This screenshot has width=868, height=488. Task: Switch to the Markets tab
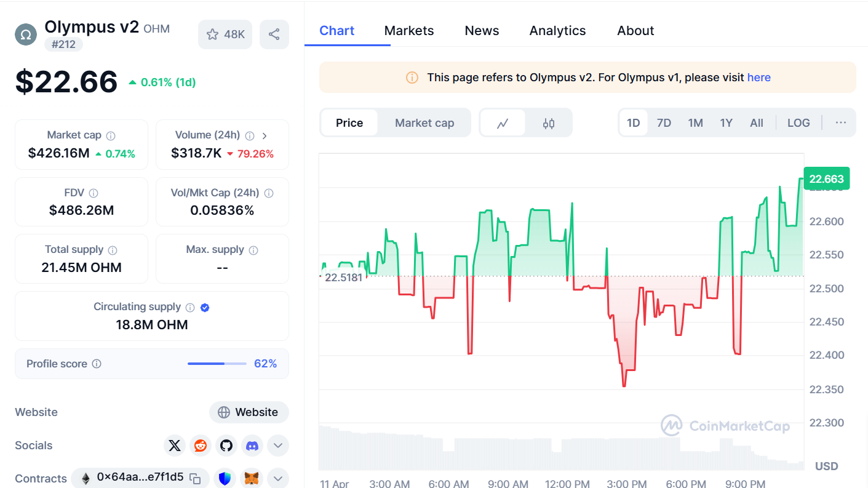(x=408, y=30)
